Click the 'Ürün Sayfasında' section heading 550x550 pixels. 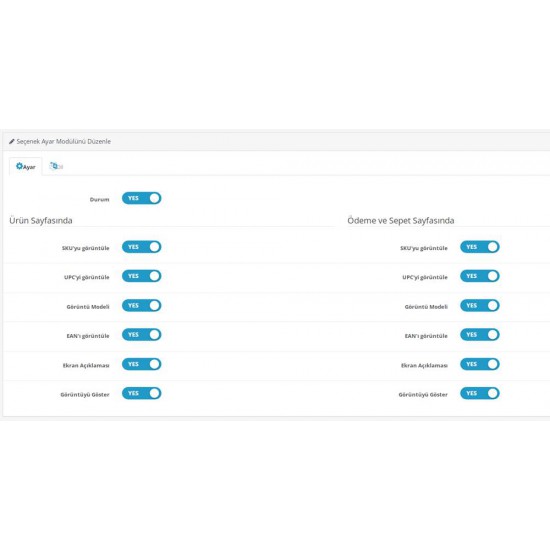pos(41,221)
